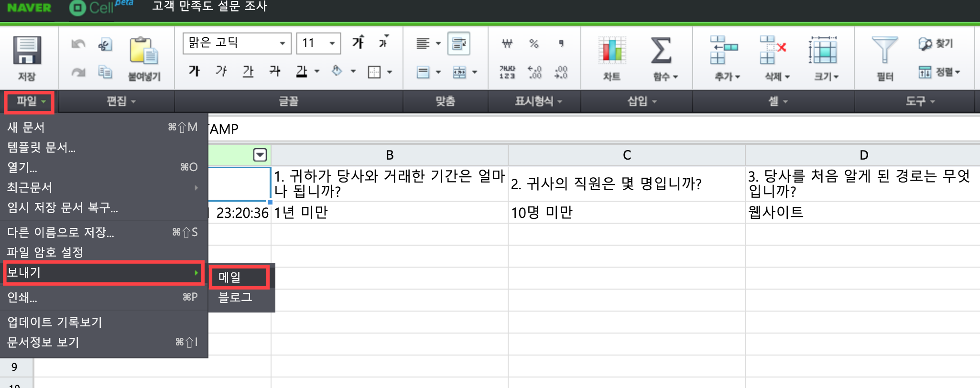Open the merge cells dropdown arrow
Image resolution: width=980 pixels, height=388 pixels.
[475, 72]
